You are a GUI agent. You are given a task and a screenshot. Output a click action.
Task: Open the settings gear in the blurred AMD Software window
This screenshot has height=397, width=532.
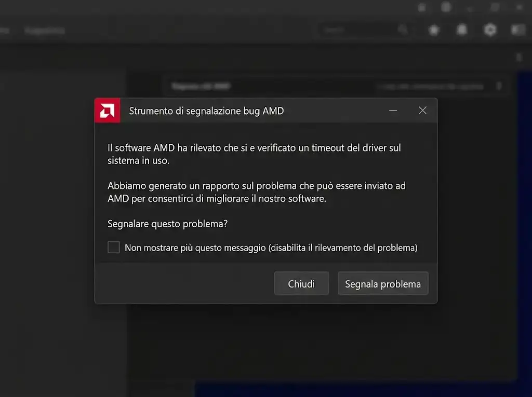[x=490, y=30]
